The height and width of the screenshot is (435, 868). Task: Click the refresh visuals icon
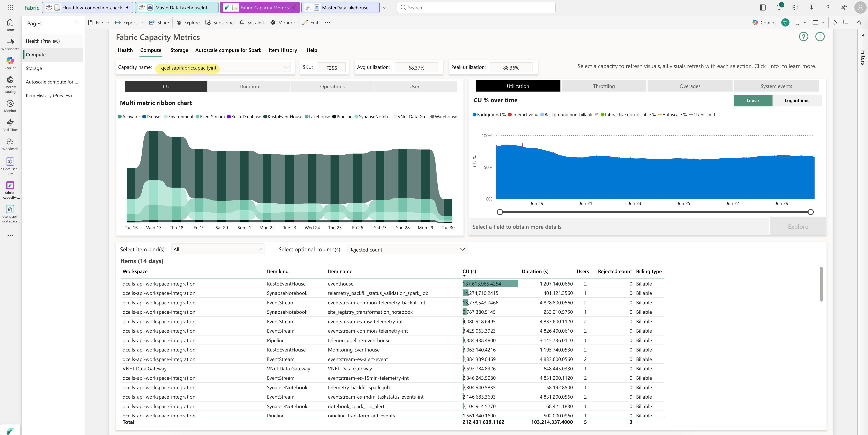pos(835,23)
